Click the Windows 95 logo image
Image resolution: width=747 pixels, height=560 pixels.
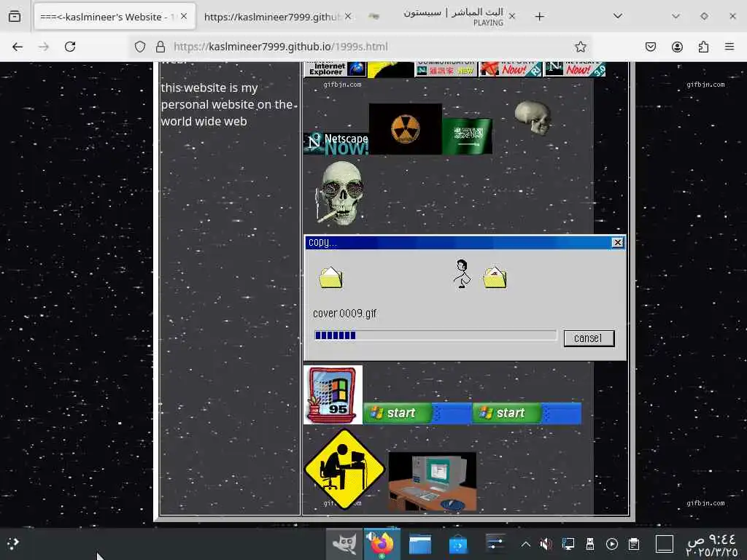(333, 394)
